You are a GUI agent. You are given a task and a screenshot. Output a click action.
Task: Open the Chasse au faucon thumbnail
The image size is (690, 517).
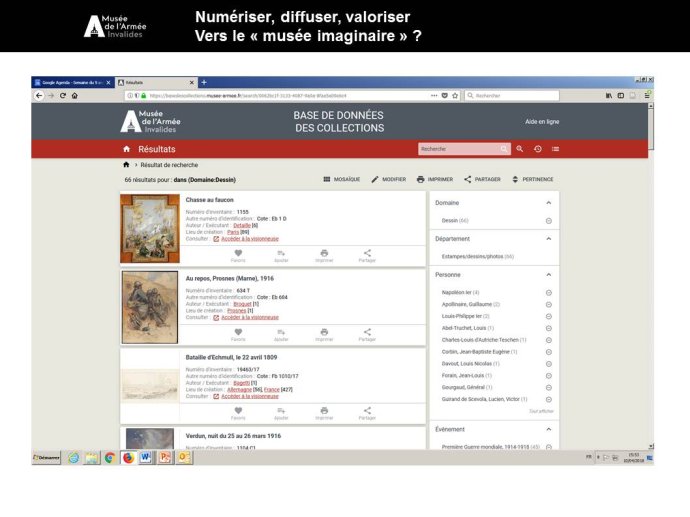150,229
